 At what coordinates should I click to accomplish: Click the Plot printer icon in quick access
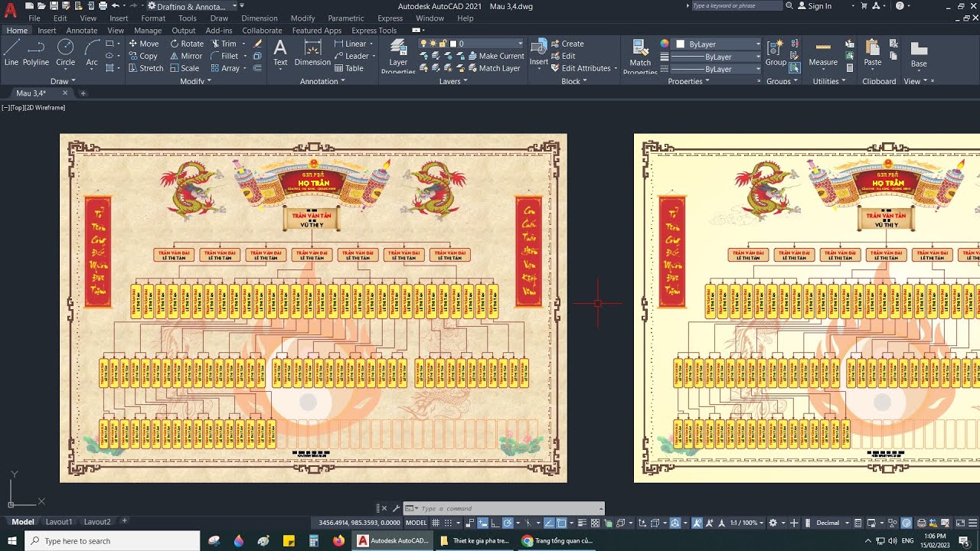103,5
